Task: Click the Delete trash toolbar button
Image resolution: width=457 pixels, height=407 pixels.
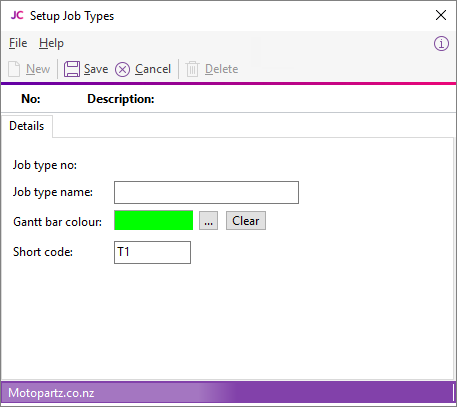Action: [x=212, y=69]
